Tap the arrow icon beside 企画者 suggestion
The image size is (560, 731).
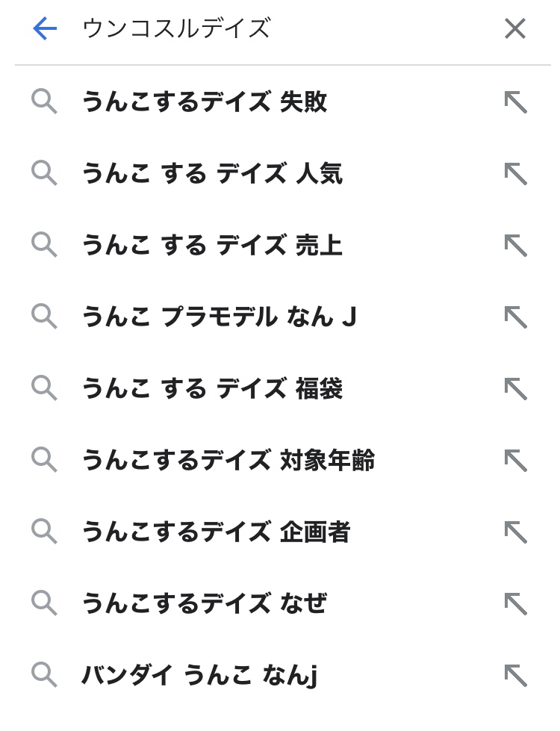click(x=515, y=532)
